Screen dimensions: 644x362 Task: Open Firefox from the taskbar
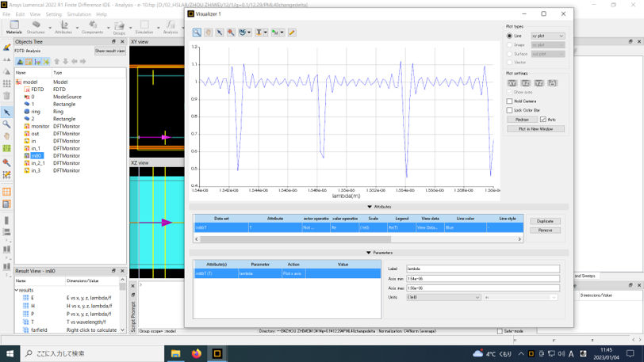[197, 353]
